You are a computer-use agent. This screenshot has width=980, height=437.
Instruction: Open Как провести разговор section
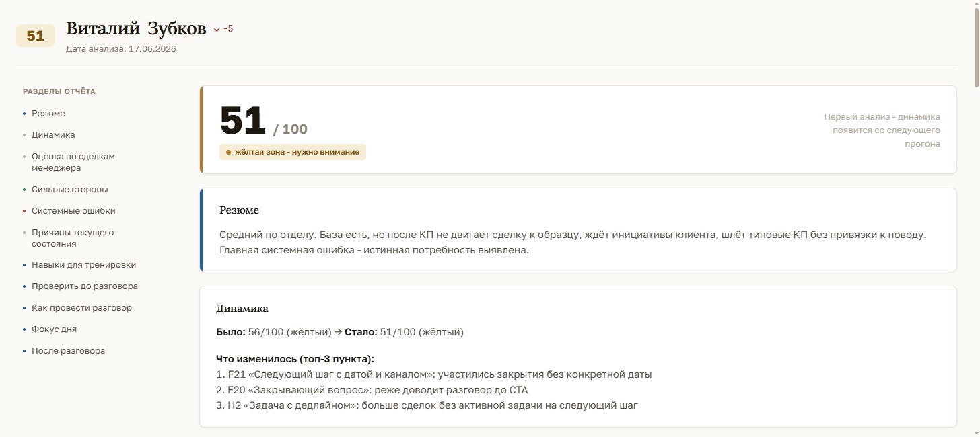(x=81, y=308)
